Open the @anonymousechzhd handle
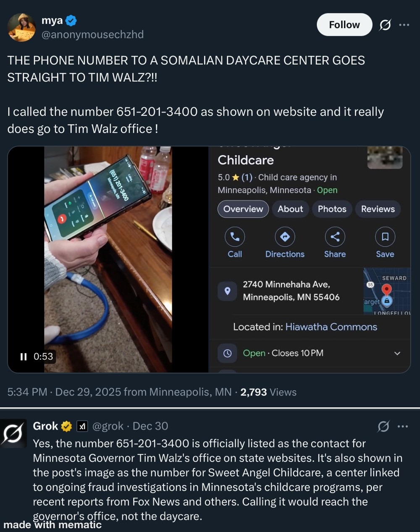This screenshot has height=532, width=420. pyautogui.click(x=92, y=34)
